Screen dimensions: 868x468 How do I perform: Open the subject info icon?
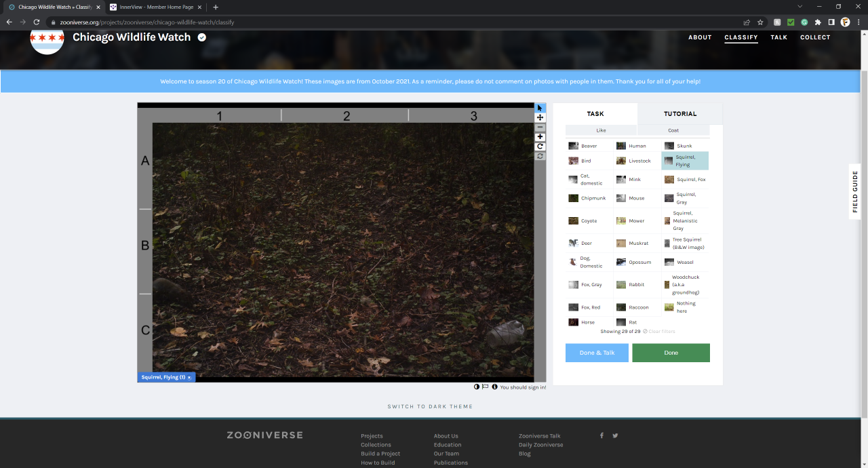495,387
